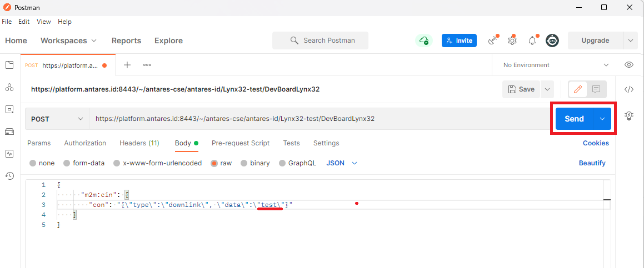Viewport: 644px width, 268px height.
Task: Open the comments icon
Action: tap(596, 89)
